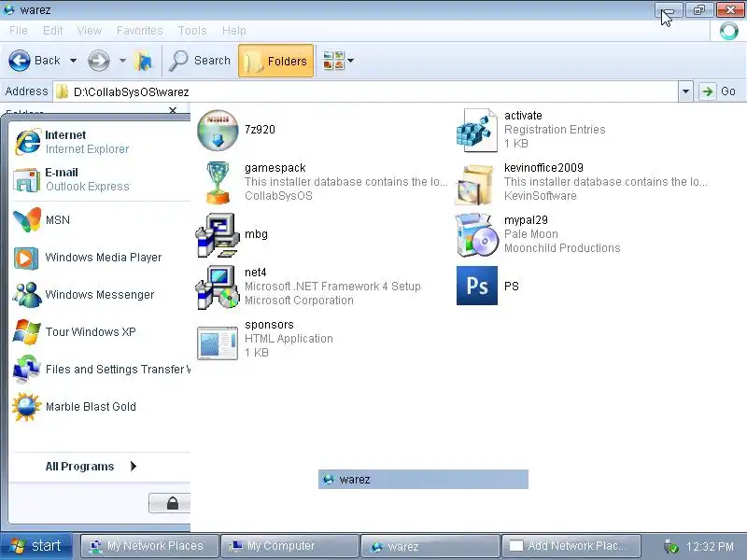The width and height of the screenshot is (747, 560).
Task: Switch to My Computer taskbar item
Action: coord(289,546)
